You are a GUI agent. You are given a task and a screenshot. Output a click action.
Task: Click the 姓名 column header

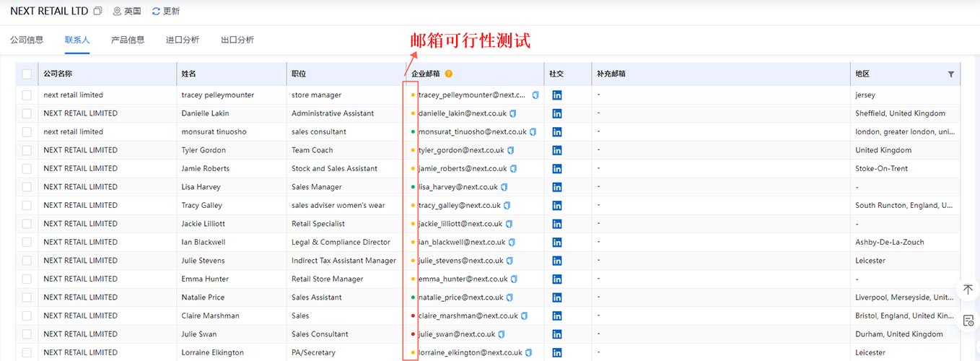(x=189, y=74)
